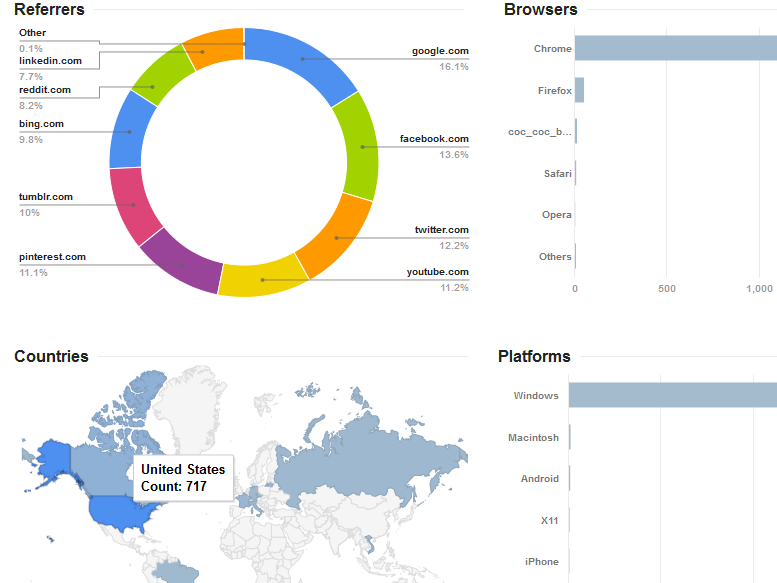Click the youtube.com yellow donut segment
777x583 pixels.
click(x=263, y=280)
